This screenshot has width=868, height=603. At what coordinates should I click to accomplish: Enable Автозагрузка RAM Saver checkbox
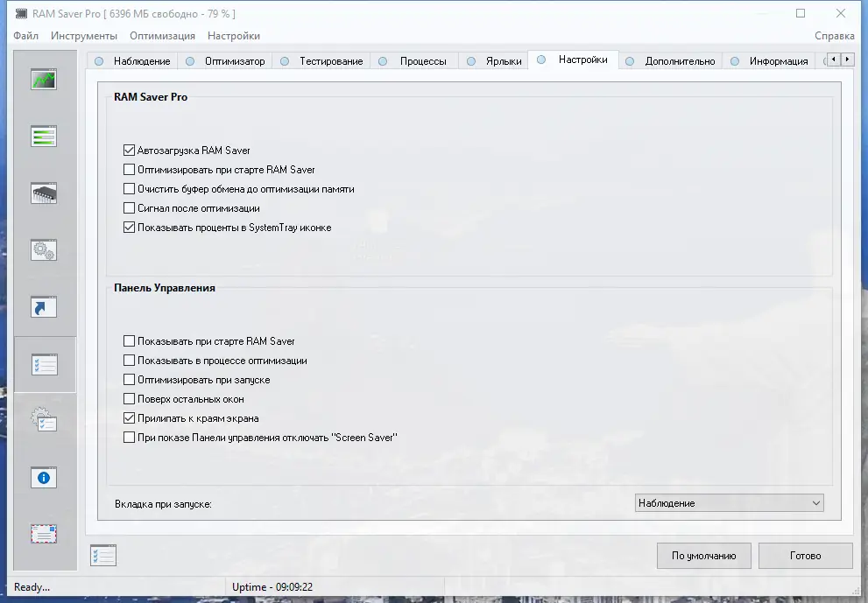point(129,150)
